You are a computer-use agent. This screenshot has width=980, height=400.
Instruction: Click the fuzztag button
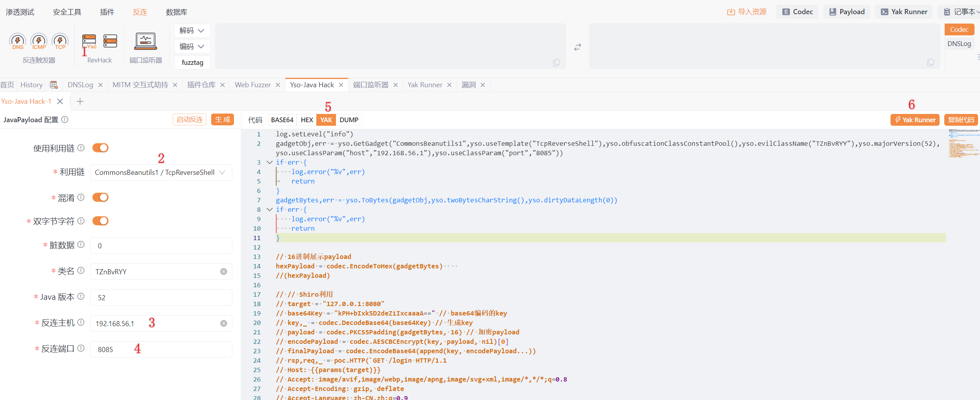pyautogui.click(x=192, y=62)
